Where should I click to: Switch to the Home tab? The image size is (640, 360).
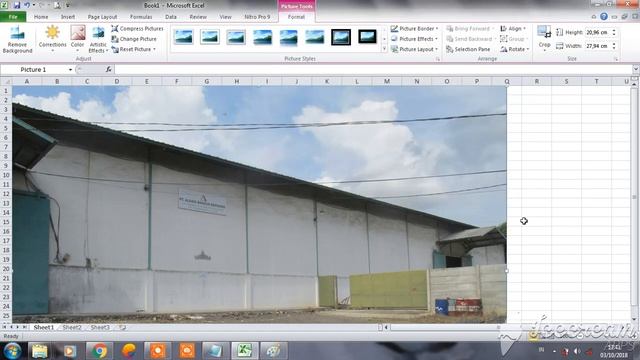41,17
